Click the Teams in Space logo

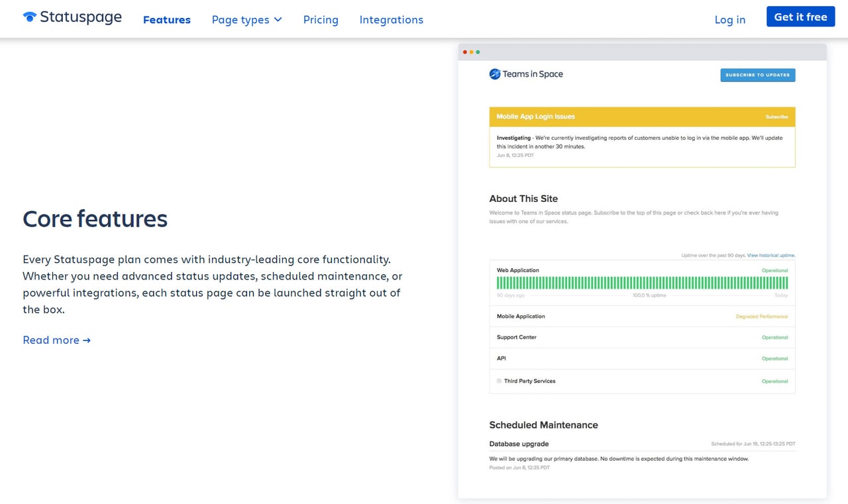point(526,74)
